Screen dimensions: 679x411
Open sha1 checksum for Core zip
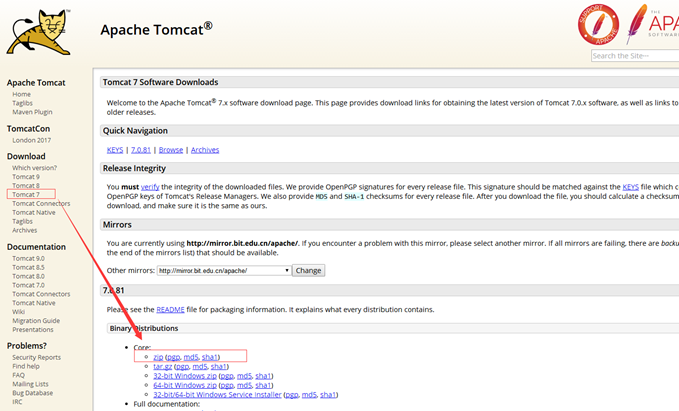click(x=210, y=357)
